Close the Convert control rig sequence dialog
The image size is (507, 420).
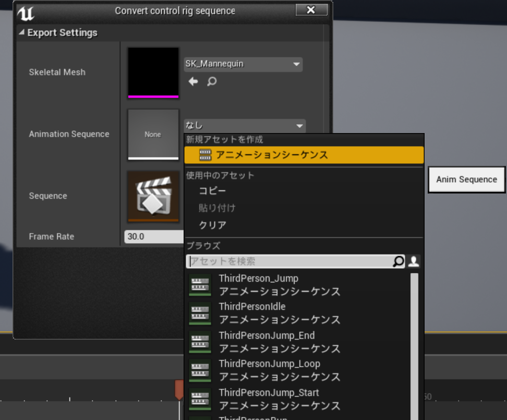tap(311, 10)
